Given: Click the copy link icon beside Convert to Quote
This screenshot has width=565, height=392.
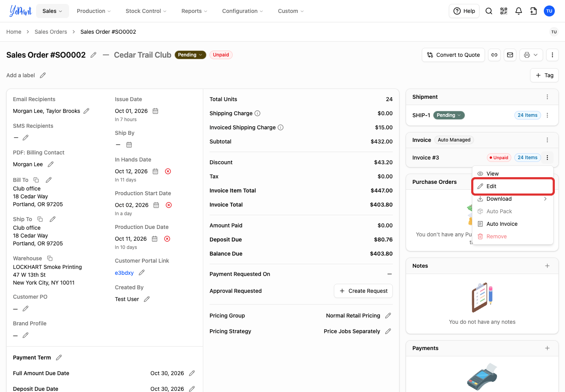Looking at the screenshot, I should tap(494, 55).
